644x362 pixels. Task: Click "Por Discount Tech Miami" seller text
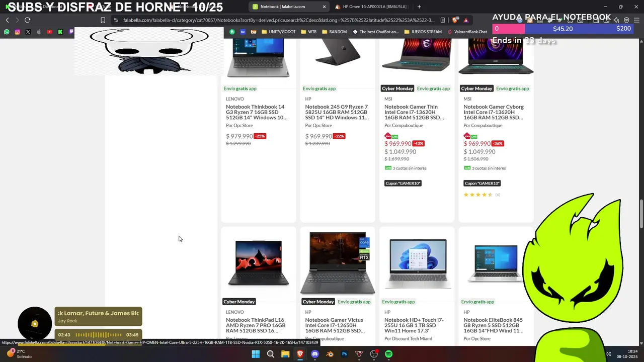(408, 339)
